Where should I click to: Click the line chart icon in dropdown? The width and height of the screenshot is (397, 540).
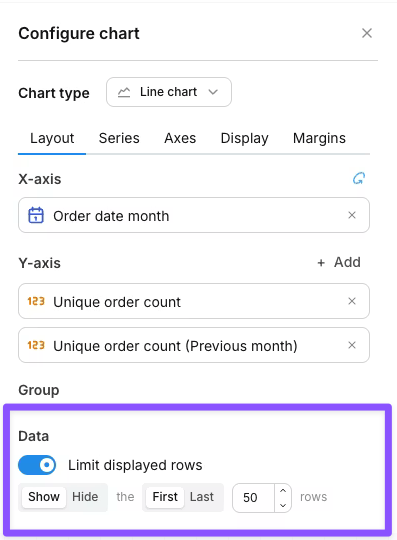pyautogui.click(x=124, y=92)
